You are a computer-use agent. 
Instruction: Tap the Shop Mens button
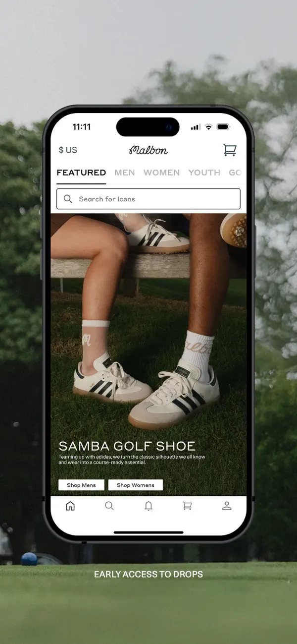[81, 485]
